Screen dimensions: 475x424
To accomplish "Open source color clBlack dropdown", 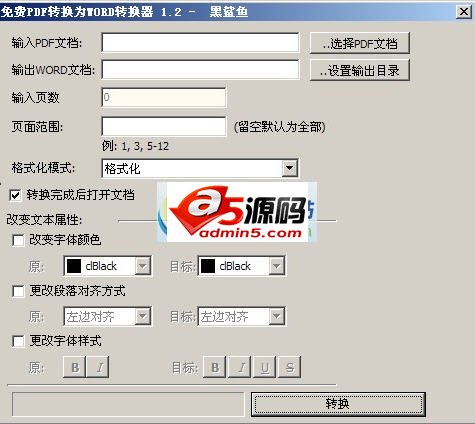I will click(x=143, y=266).
